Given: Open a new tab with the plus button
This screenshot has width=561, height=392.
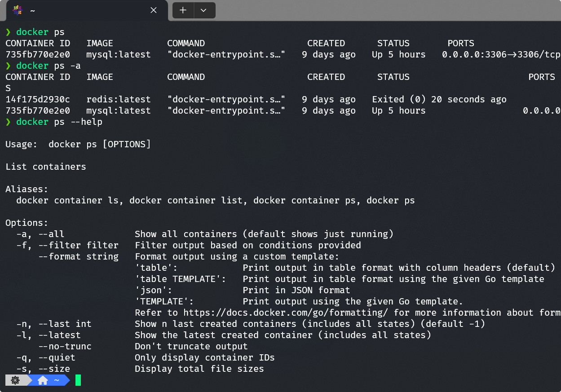Looking at the screenshot, I should 183,10.
